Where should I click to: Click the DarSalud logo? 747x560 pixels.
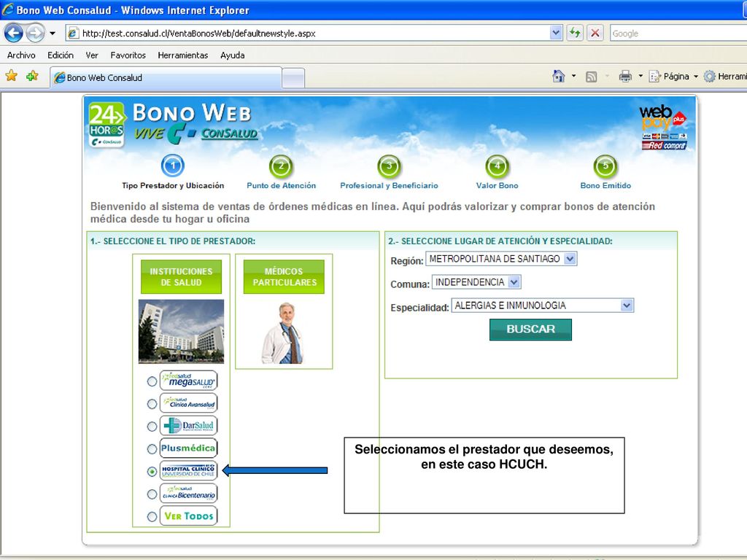point(189,425)
